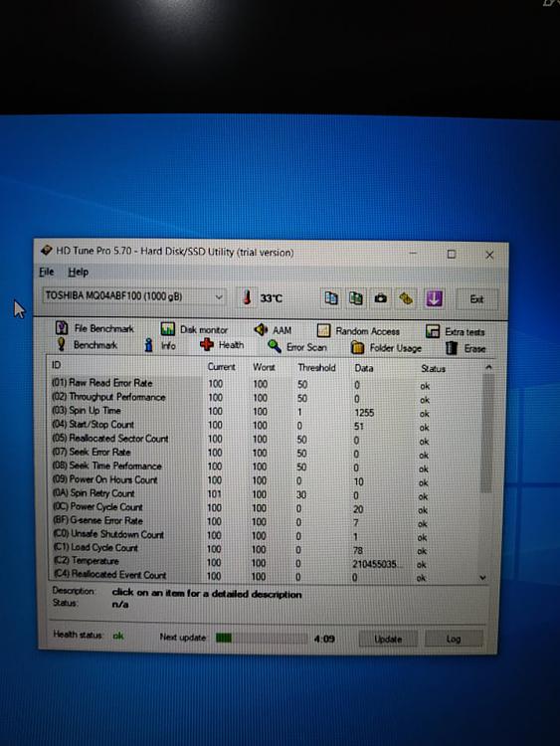This screenshot has height=746, width=560.
Task: Minimize the HD Tune Pro window
Action: click(x=413, y=253)
